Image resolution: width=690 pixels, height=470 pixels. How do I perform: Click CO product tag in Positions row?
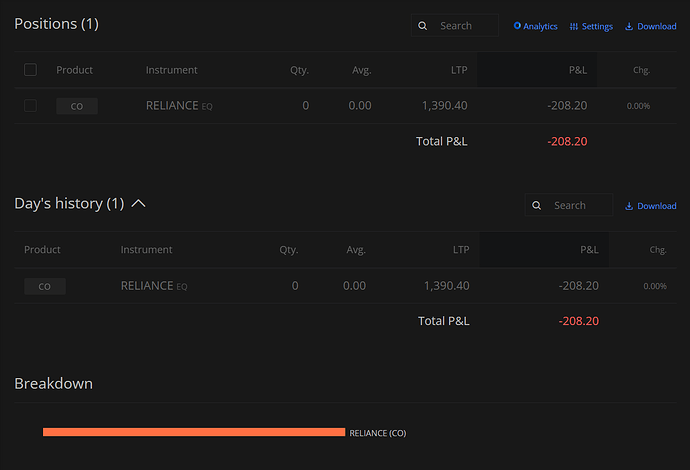pyautogui.click(x=77, y=106)
